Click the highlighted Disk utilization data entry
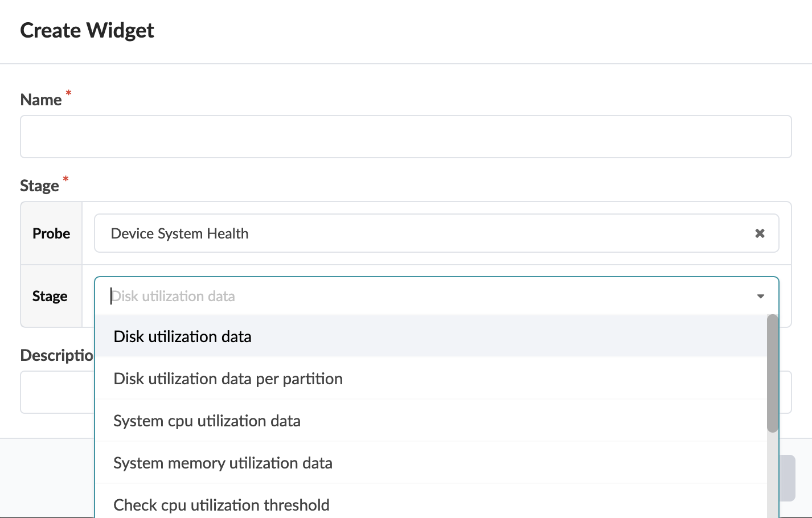 [182, 336]
